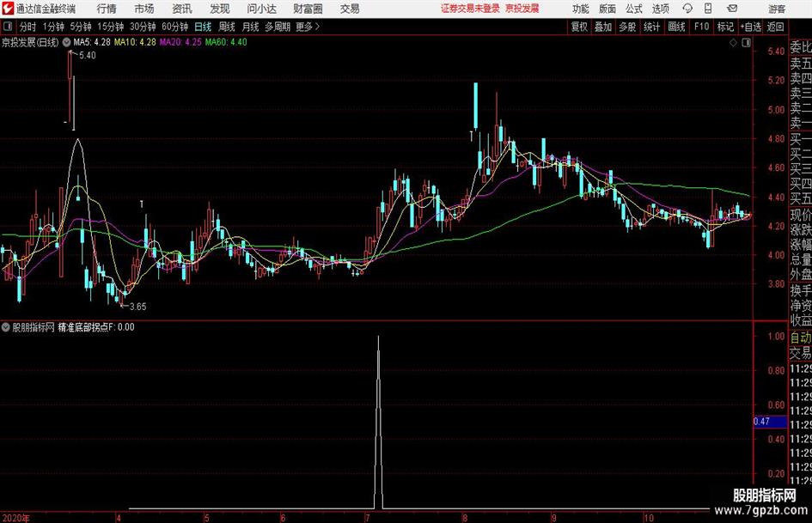812x523 pixels.
Task: Select the 月线 monthly chart tab
Action: pyautogui.click(x=250, y=27)
